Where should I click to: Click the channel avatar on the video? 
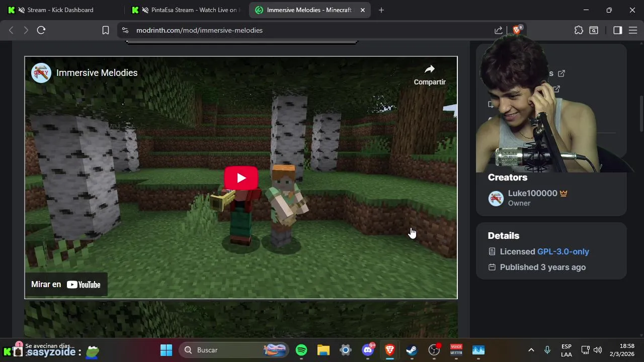(x=41, y=73)
